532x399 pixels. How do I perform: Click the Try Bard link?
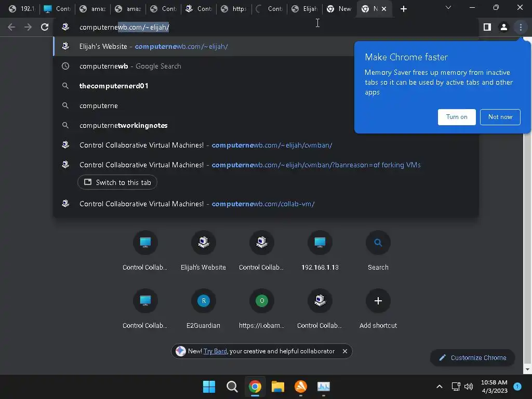[215, 351]
